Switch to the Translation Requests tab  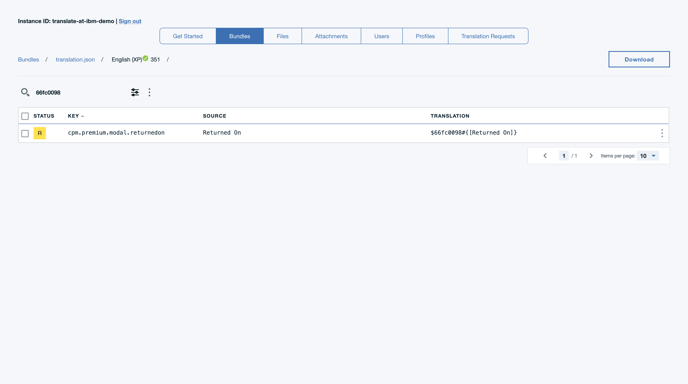pos(488,36)
